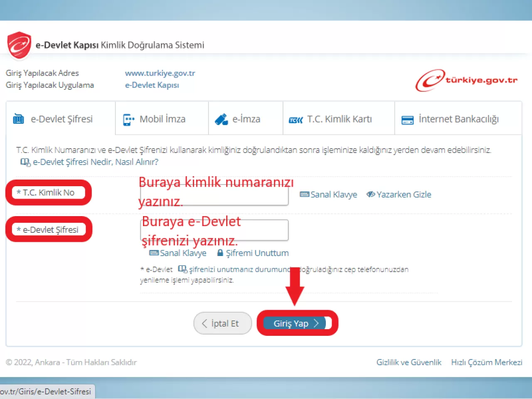
Task: Toggle Yazarken Gizle to hide typing
Action: tap(398, 194)
